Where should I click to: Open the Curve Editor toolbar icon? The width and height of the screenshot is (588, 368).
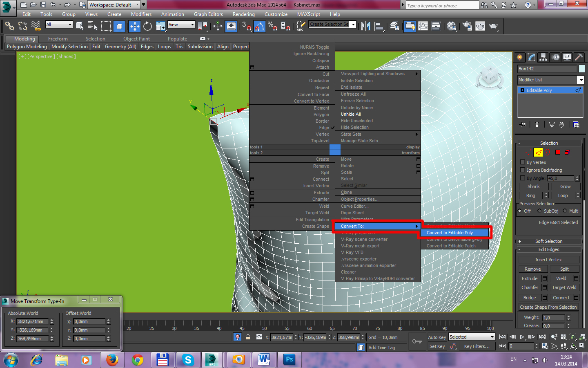[x=423, y=26]
